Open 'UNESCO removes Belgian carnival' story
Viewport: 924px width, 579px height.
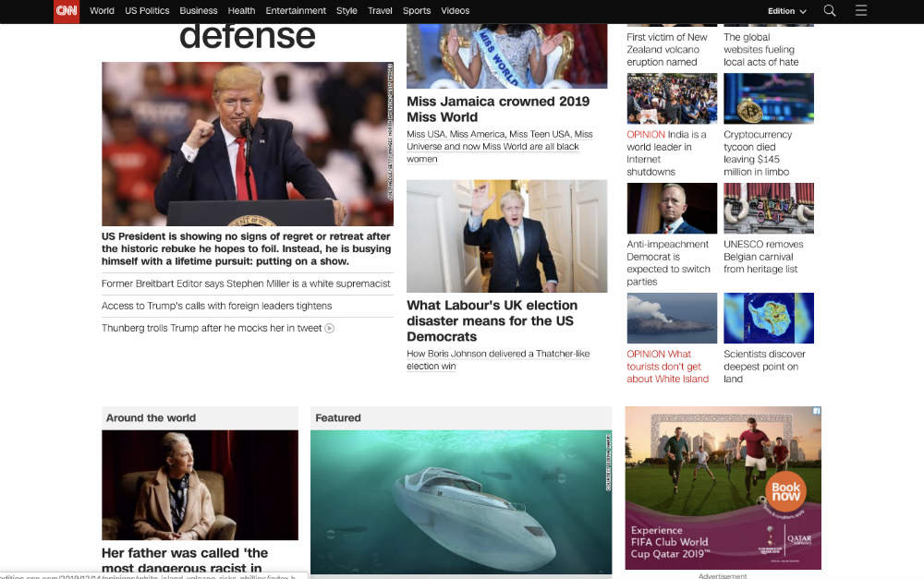click(763, 257)
